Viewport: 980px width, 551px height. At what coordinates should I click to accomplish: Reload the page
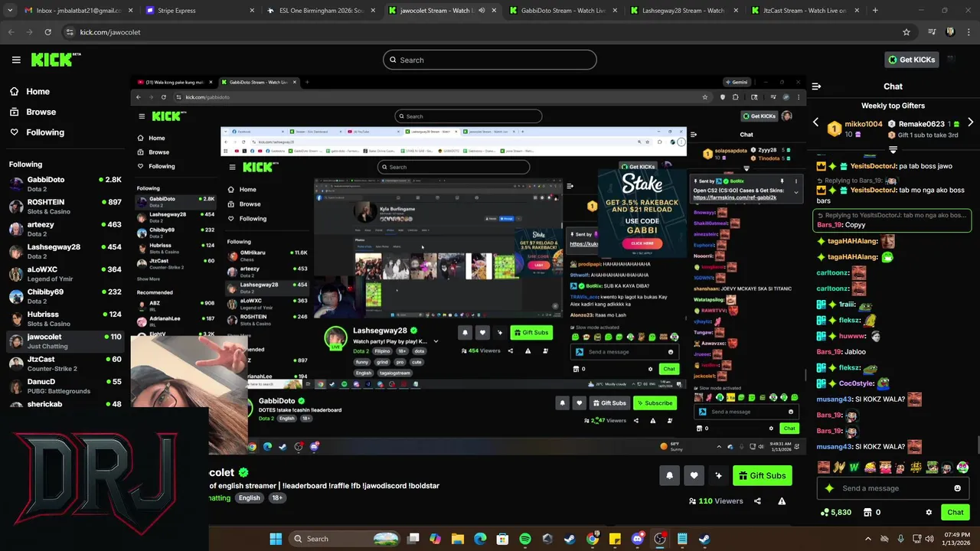(x=47, y=32)
